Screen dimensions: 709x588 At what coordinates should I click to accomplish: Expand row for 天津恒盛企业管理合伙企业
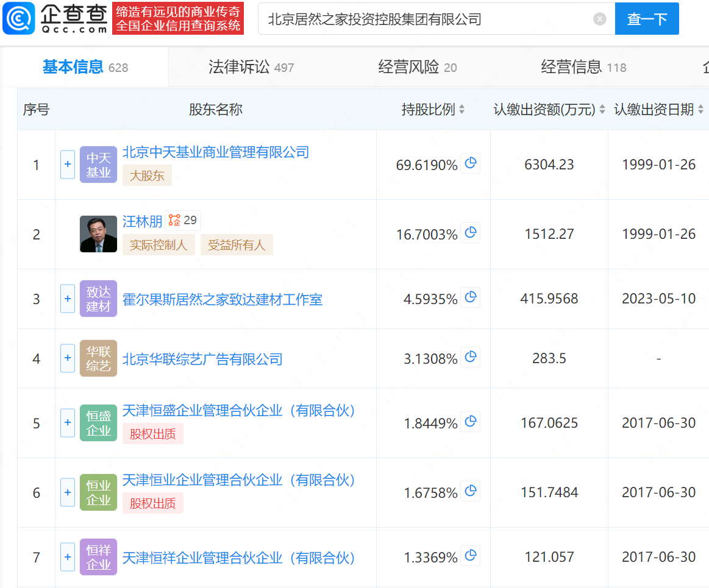pos(68,423)
